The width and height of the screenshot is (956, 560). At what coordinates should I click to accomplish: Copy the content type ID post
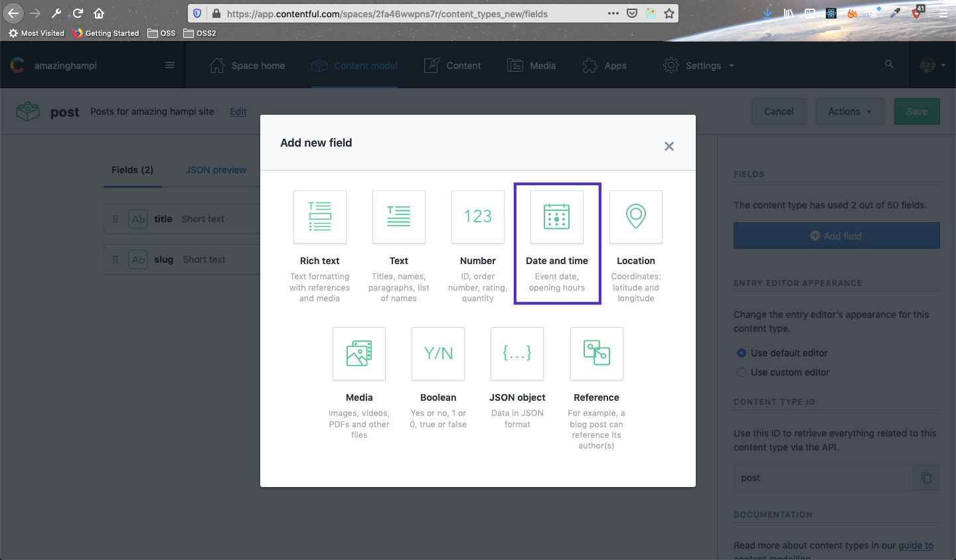pos(927,478)
